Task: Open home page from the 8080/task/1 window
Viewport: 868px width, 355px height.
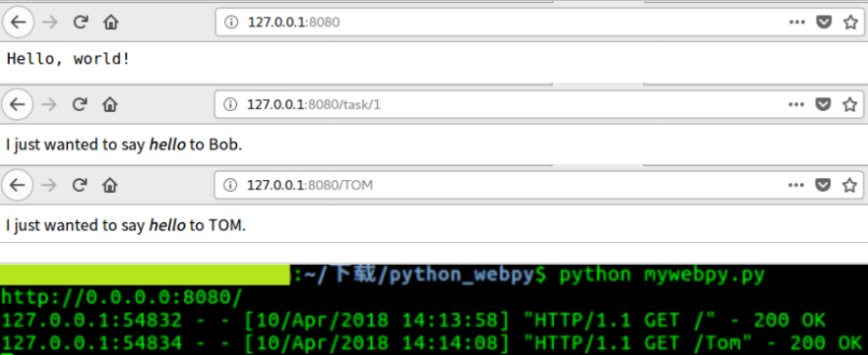Action: tap(110, 104)
